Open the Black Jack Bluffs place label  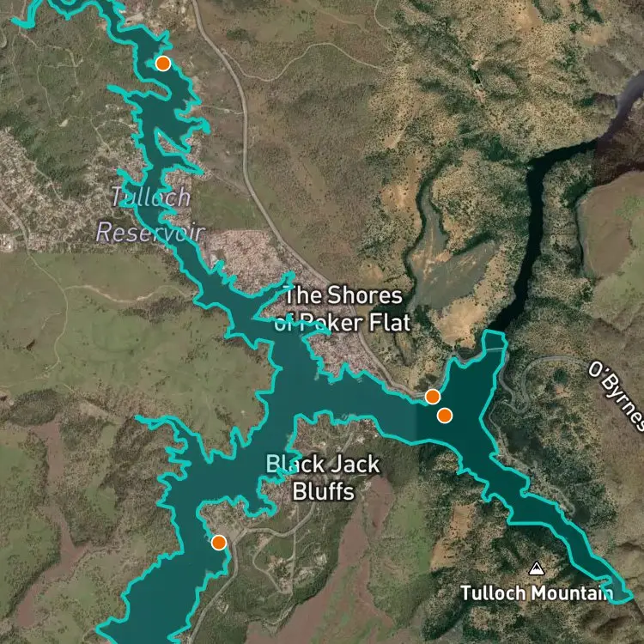click(x=323, y=477)
